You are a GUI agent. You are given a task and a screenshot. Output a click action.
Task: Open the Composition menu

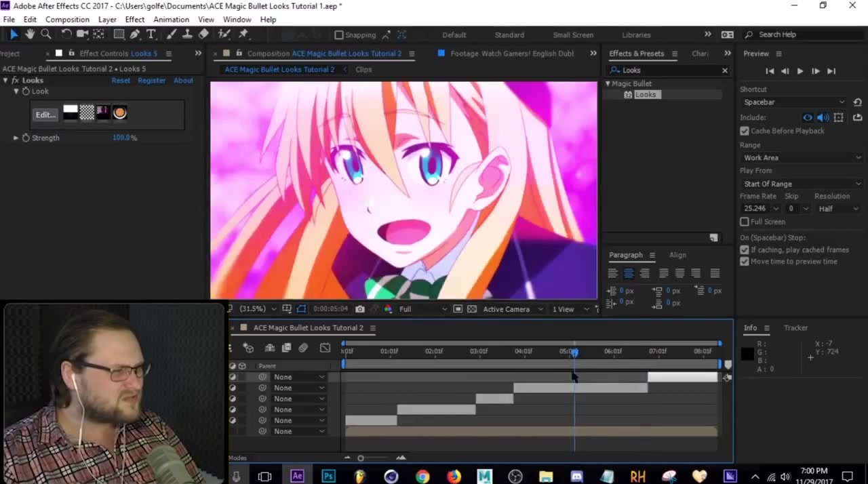pyautogui.click(x=67, y=20)
